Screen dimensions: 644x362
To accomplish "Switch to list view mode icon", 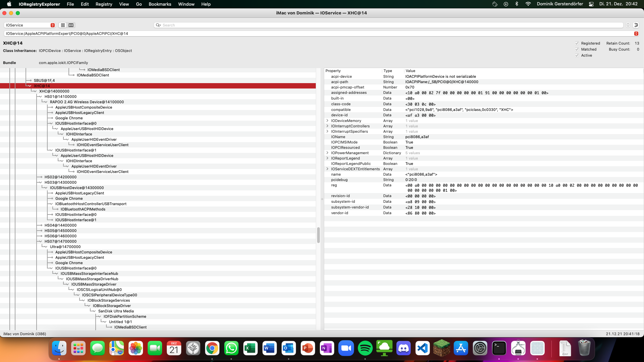I will point(63,25).
